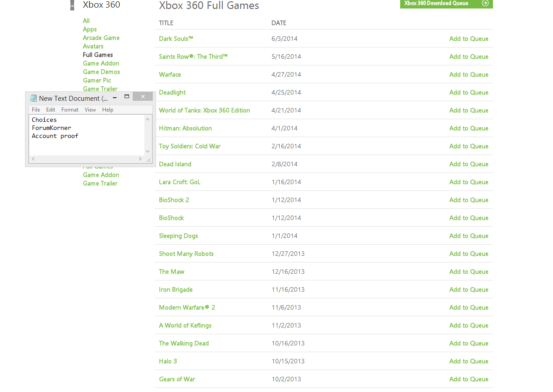Click Notepad horizontal scrollbar left arrow
The width and height of the screenshot is (553, 392).
(x=33, y=159)
